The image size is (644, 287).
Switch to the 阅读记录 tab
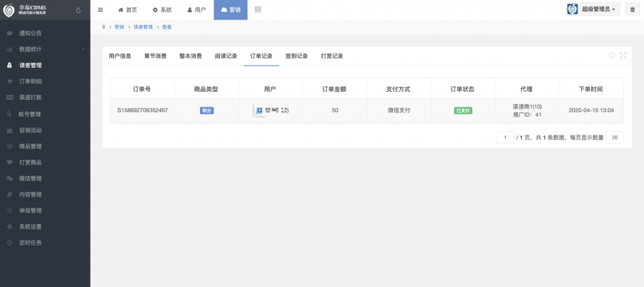click(x=226, y=56)
